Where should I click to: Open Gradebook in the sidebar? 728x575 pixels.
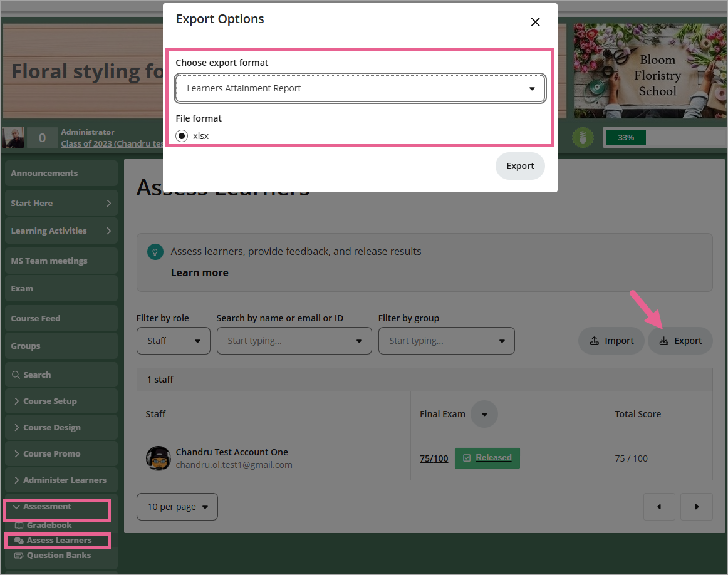coord(49,525)
